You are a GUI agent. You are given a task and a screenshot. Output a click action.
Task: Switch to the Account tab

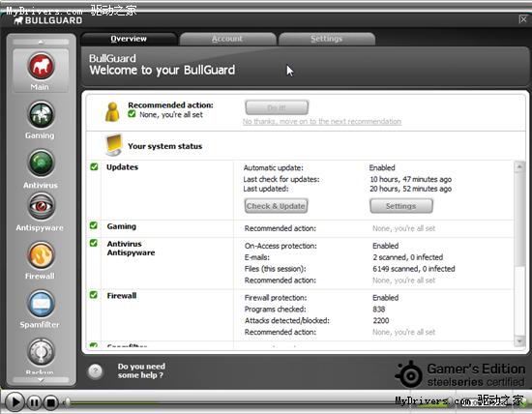click(227, 39)
